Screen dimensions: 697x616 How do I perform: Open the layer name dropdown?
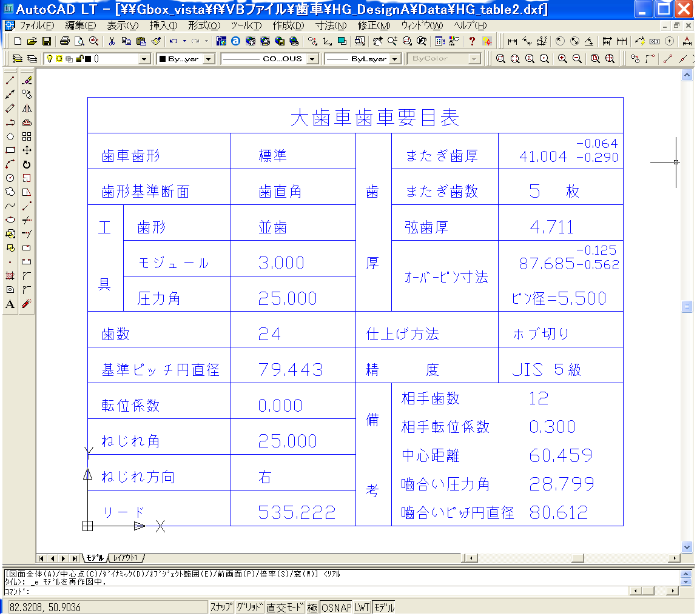tap(144, 59)
